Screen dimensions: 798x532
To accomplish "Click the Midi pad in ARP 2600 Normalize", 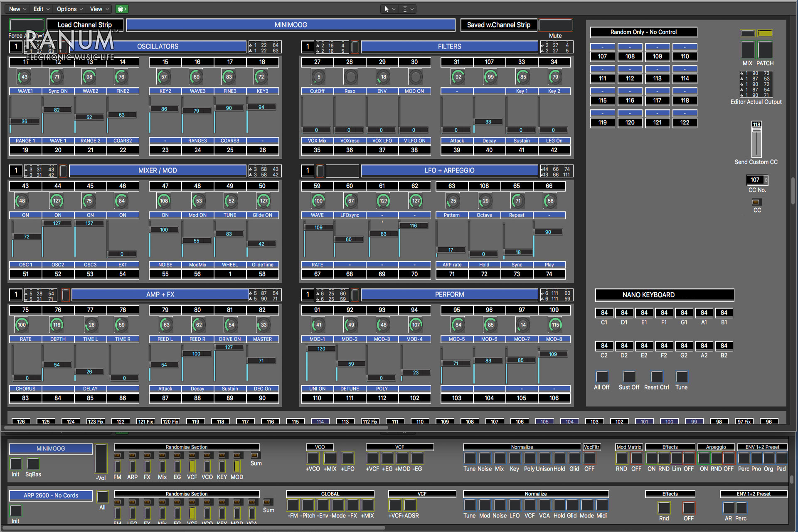I will click(x=602, y=505).
